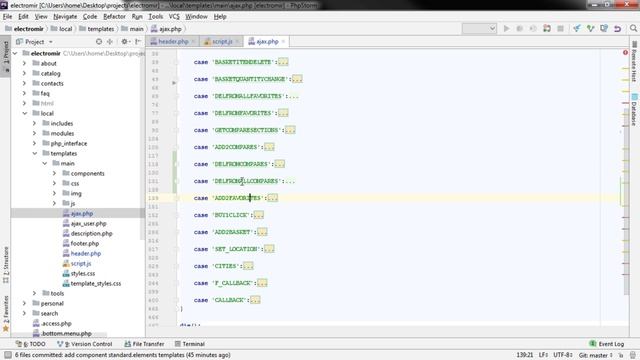This screenshot has width=640, height=360.
Task: Expand folded BASKETITEMDELETE case block
Action: click(x=283, y=62)
